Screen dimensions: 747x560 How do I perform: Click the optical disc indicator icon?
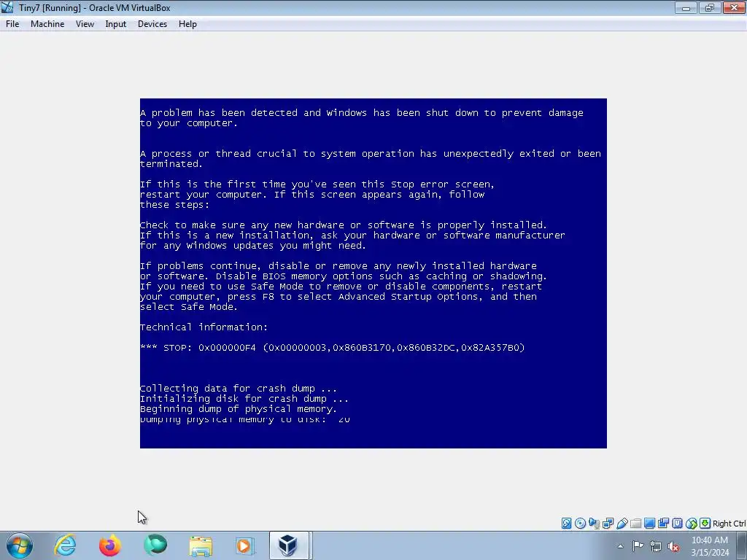coord(580,524)
